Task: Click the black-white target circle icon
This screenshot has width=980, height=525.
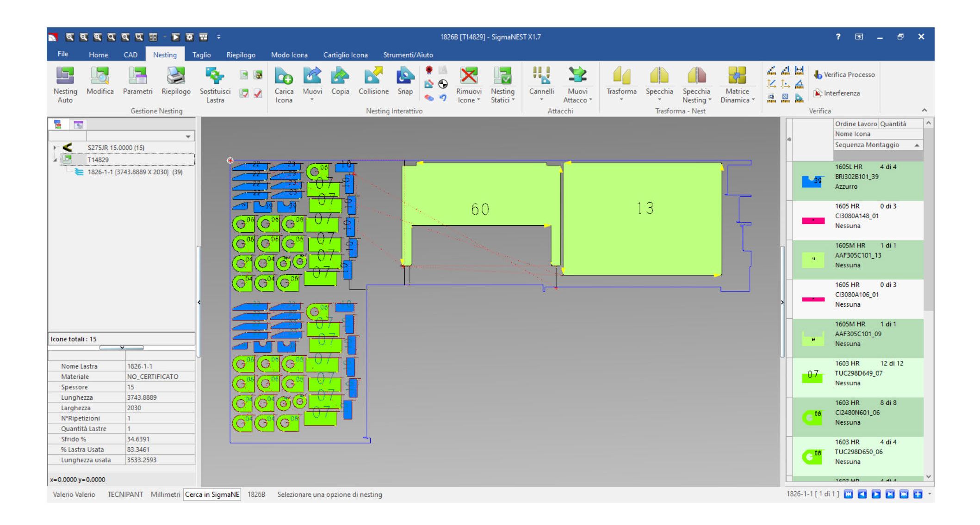Action: (443, 84)
